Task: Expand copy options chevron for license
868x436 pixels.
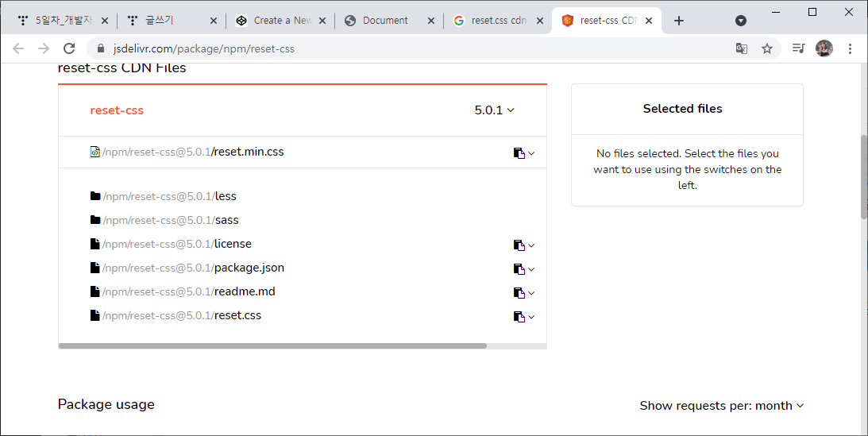Action: (531, 245)
